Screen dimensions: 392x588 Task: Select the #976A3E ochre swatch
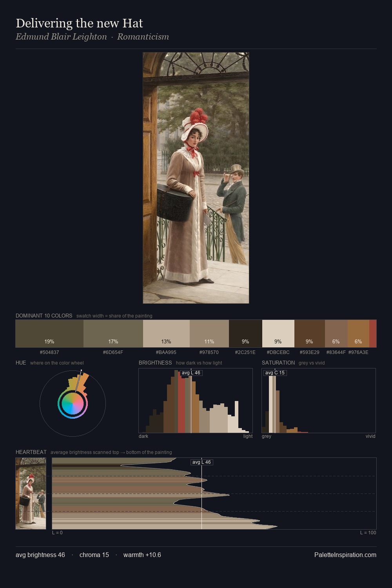358,334
